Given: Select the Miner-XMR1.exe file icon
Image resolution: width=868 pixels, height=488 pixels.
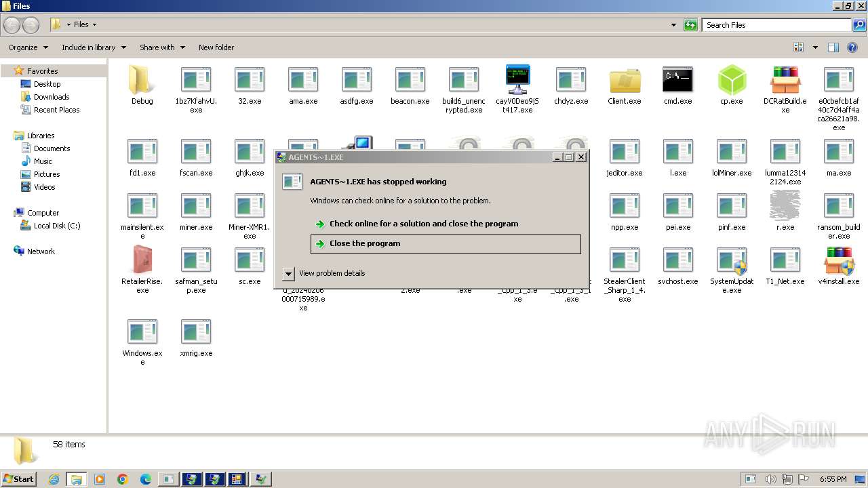Looking at the screenshot, I should (250, 206).
